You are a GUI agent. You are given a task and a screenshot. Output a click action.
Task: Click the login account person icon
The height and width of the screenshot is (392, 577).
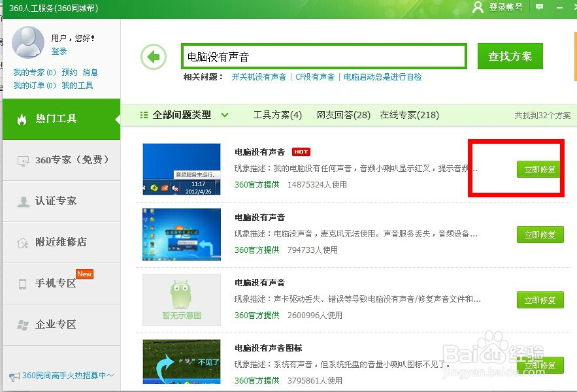point(478,7)
